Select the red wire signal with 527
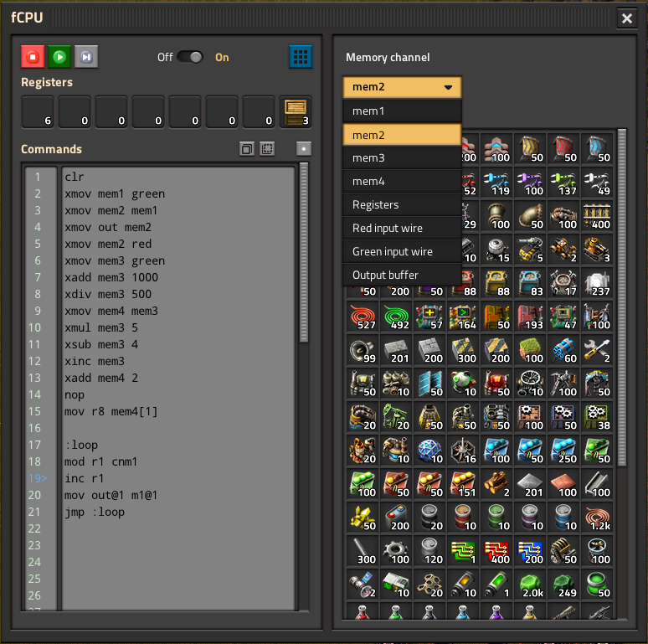 [363, 317]
